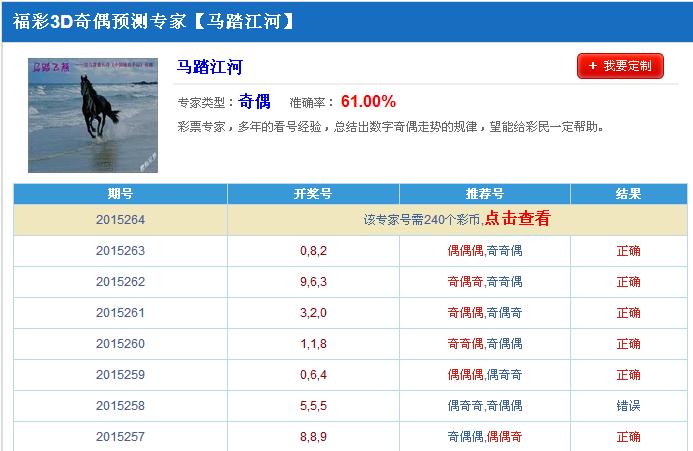Click the 正确 result for issue 2015261
The width and height of the screenshot is (693, 451).
[x=628, y=313]
